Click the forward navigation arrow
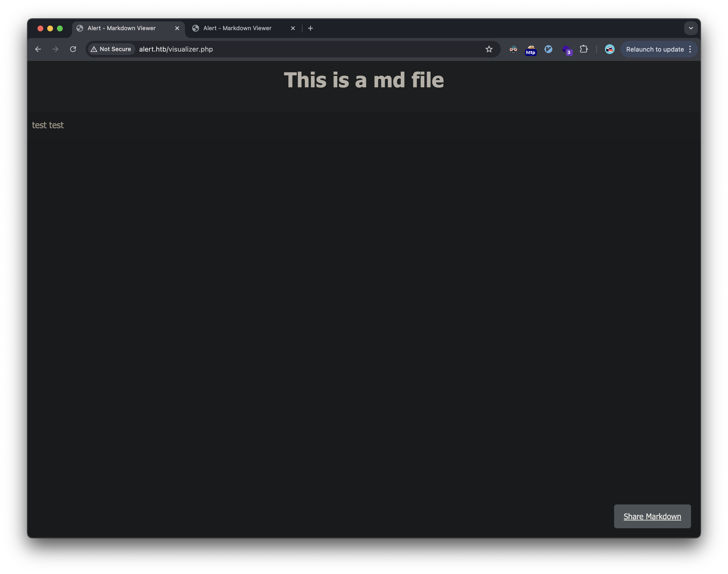This screenshot has height=574, width=728. coord(55,49)
